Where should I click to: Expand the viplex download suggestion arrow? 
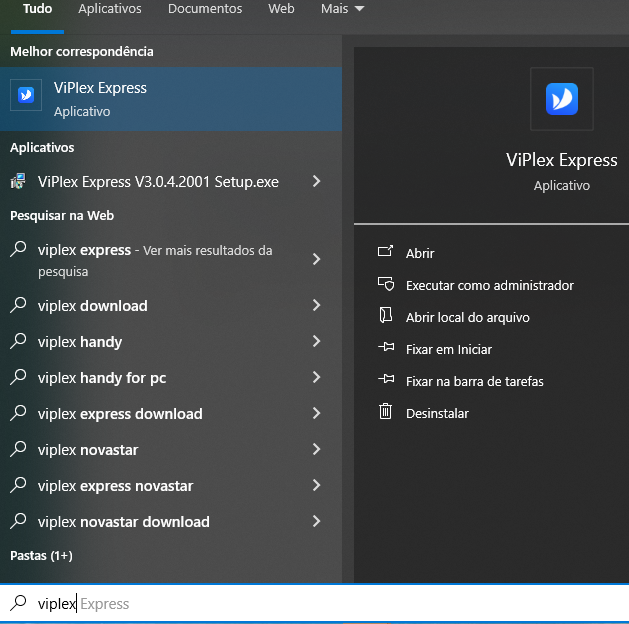(x=317, y=305)
